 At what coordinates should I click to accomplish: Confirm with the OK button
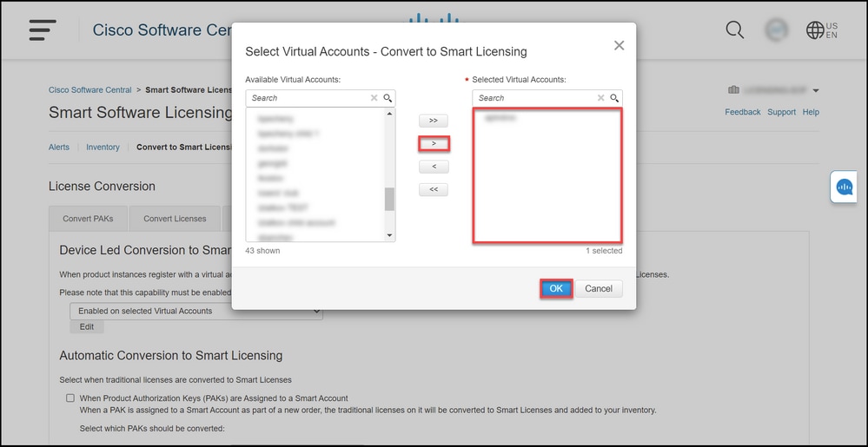[x=556, y=289]
